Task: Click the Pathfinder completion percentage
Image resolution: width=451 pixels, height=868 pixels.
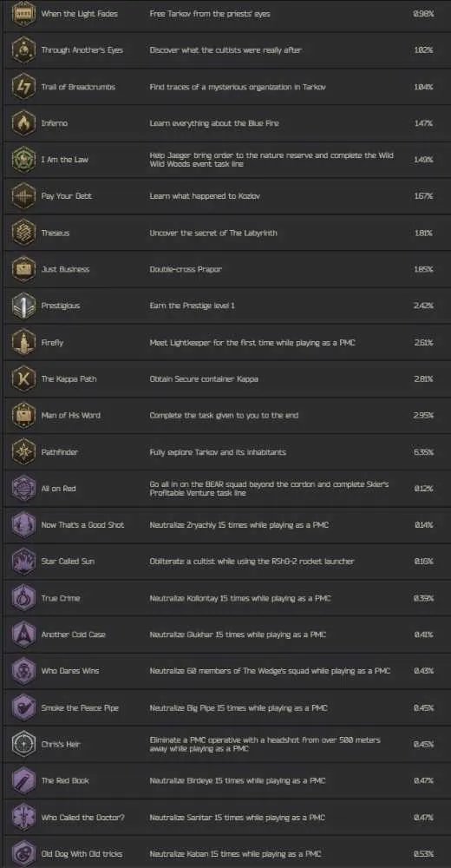Action: [423, 451]
